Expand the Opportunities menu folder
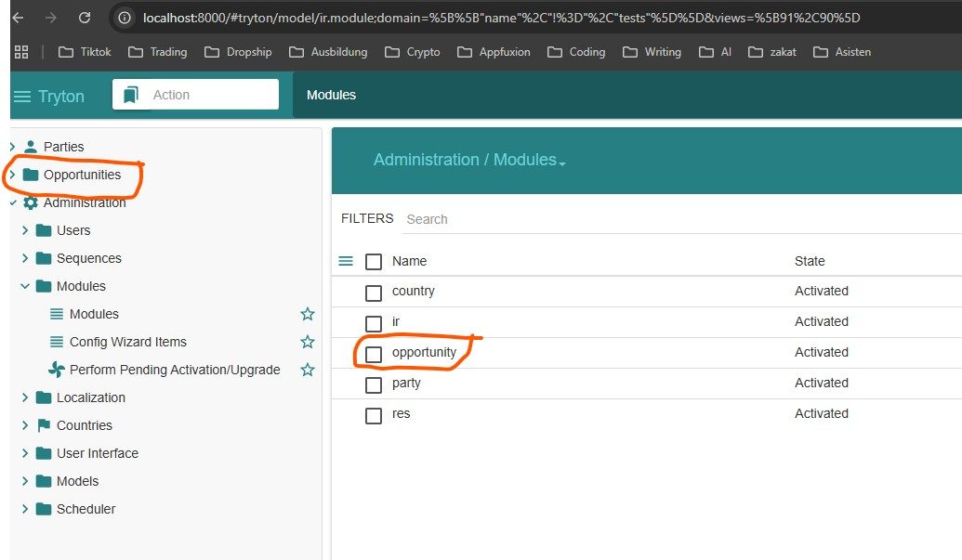 (12, 175)
